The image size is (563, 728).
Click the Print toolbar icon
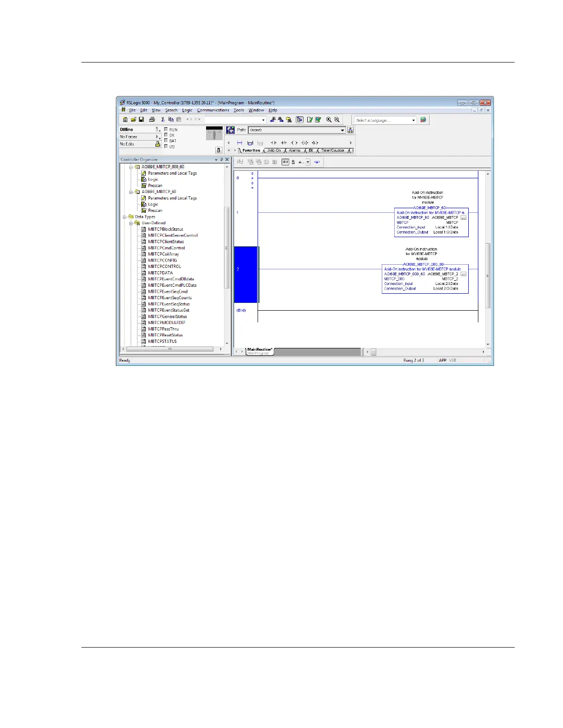point(152,119)
